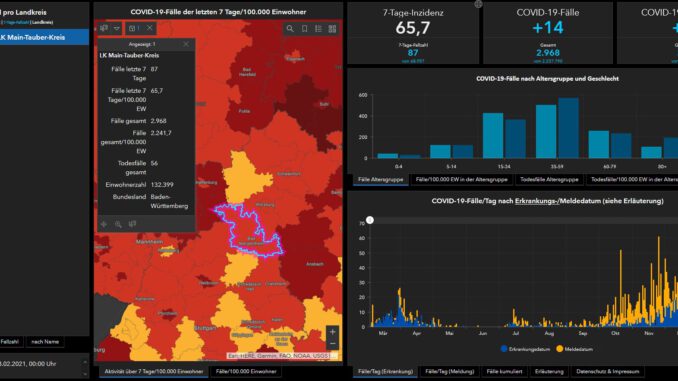
Task: Click the Todesfälle gesamt value 56
Action: pos(154,163)
